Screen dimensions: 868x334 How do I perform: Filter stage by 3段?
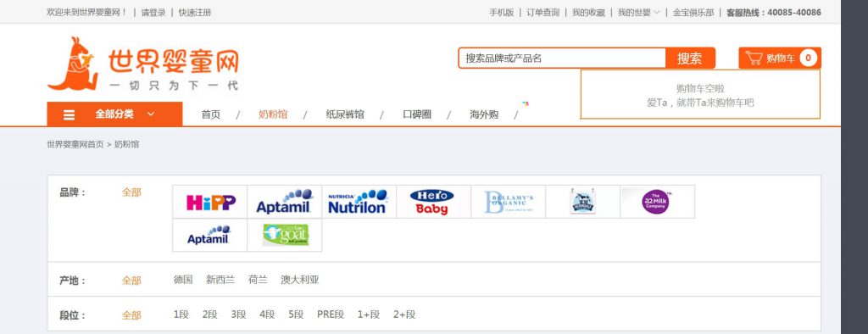238,315
